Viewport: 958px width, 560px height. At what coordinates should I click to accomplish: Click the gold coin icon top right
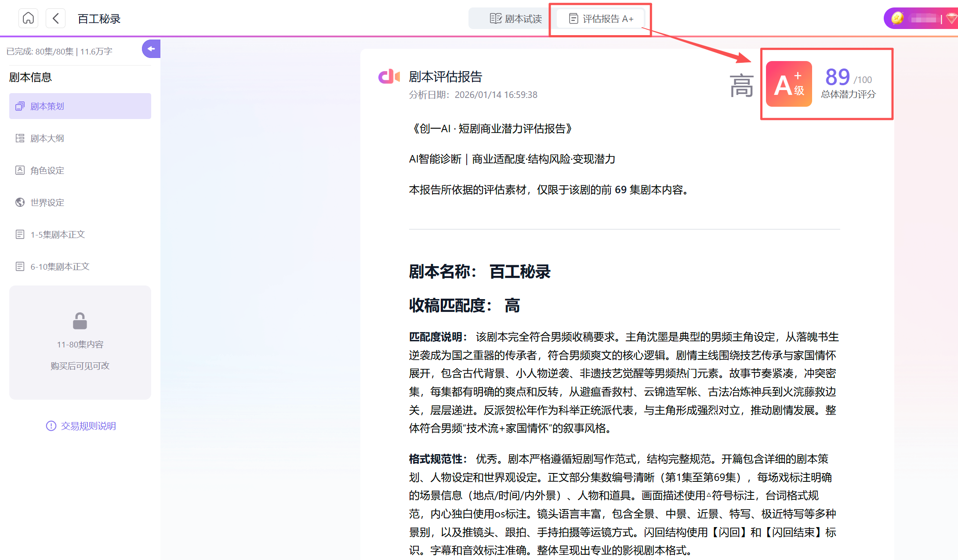point(897,18)
